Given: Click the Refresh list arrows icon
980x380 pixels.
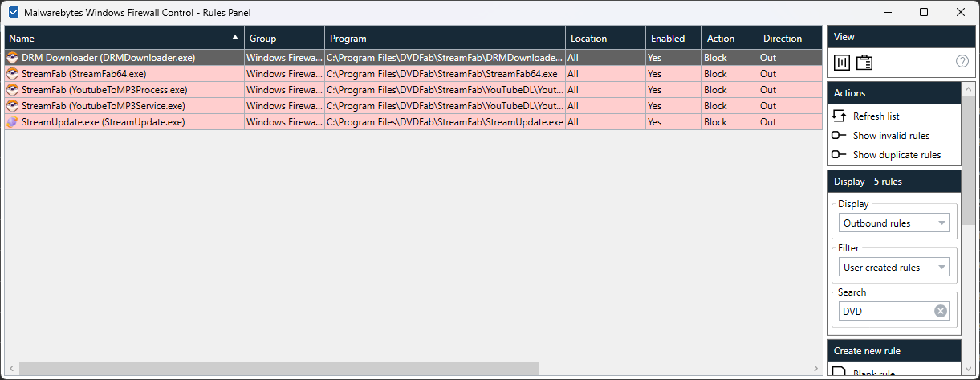Looking at the screenshot, I should click(840, 116).
